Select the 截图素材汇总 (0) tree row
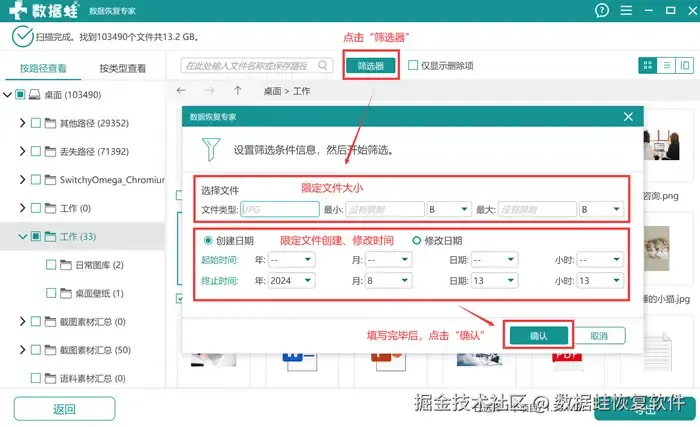This screenshot has width=700, height=427. tap(83, 322)
